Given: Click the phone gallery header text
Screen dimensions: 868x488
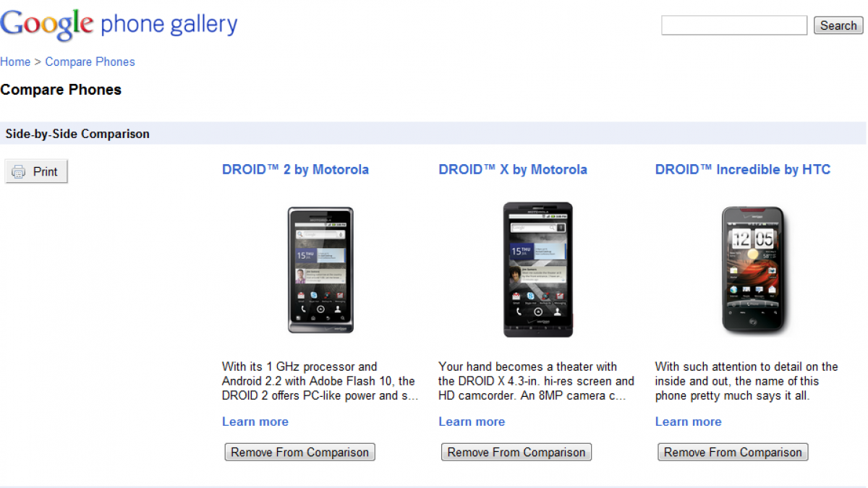Looking at the screenshot, I should click(169, 25).
